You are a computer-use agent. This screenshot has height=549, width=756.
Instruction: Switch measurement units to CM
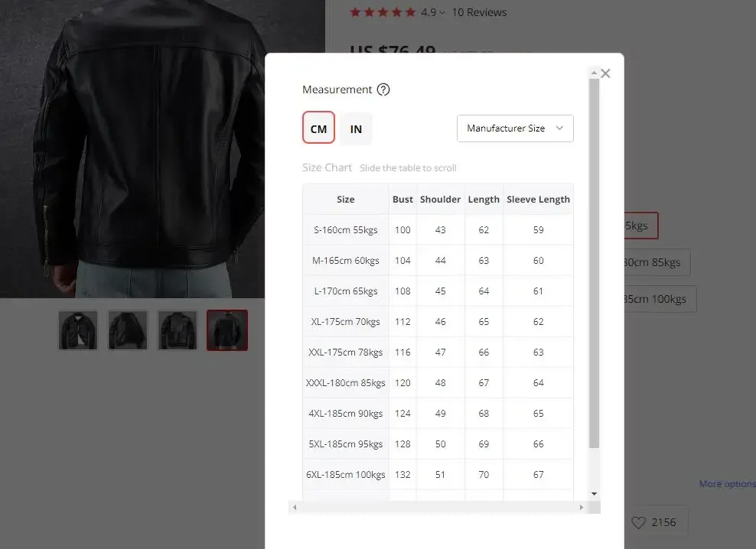tap(318, 128)
